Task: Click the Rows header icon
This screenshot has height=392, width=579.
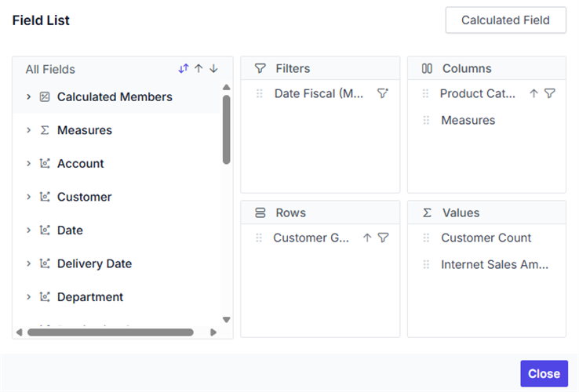Action: point(260,212)
